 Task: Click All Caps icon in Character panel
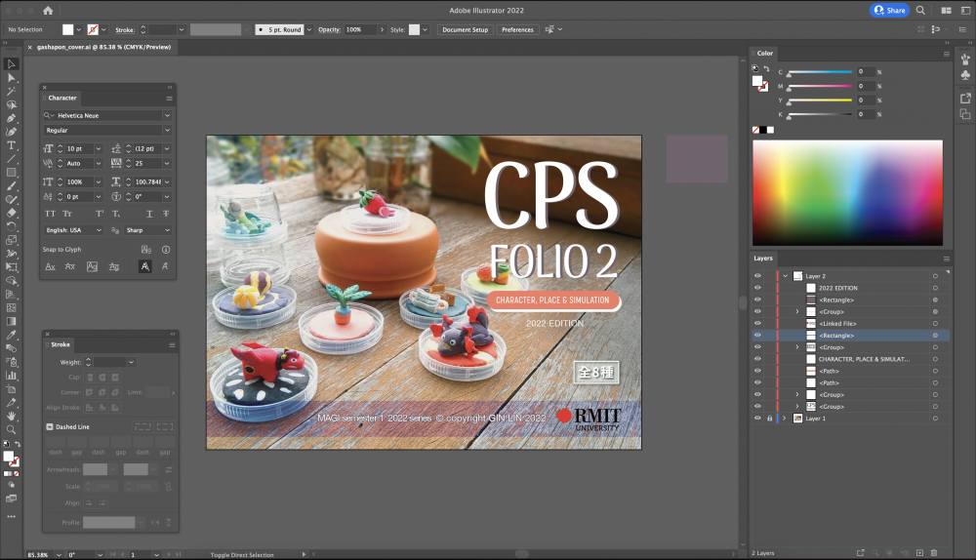tap(51, 214)
